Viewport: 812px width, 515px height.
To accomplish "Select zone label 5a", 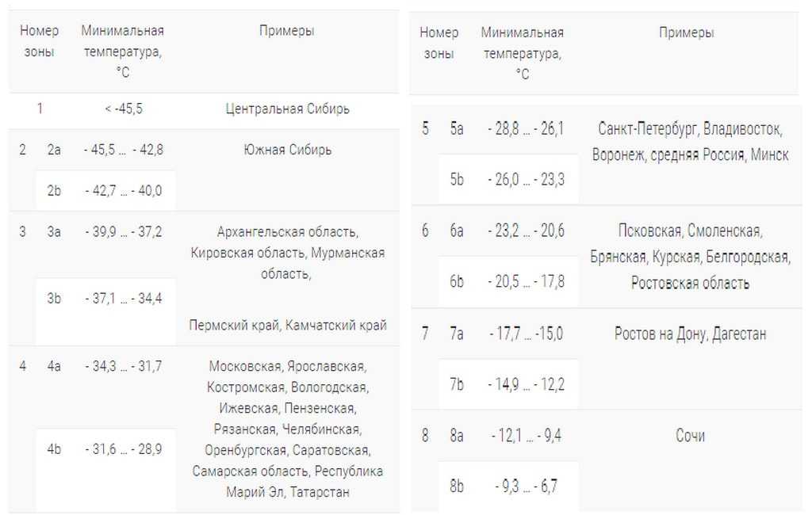I will [457, 129].
